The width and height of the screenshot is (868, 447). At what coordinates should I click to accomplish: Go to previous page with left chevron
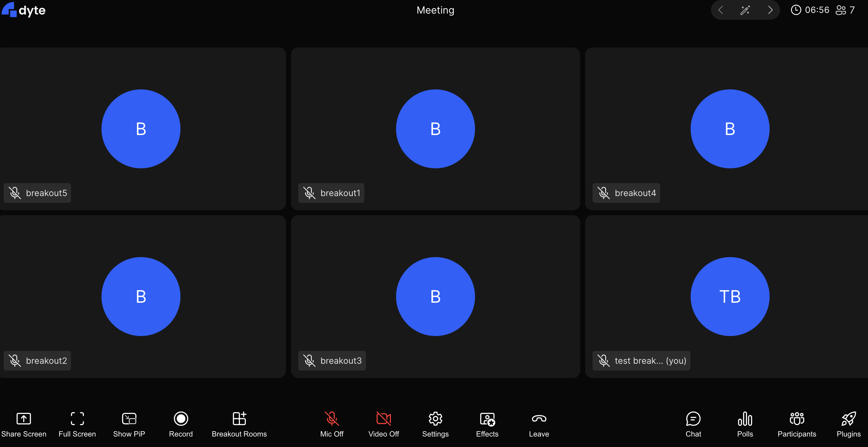721,10
